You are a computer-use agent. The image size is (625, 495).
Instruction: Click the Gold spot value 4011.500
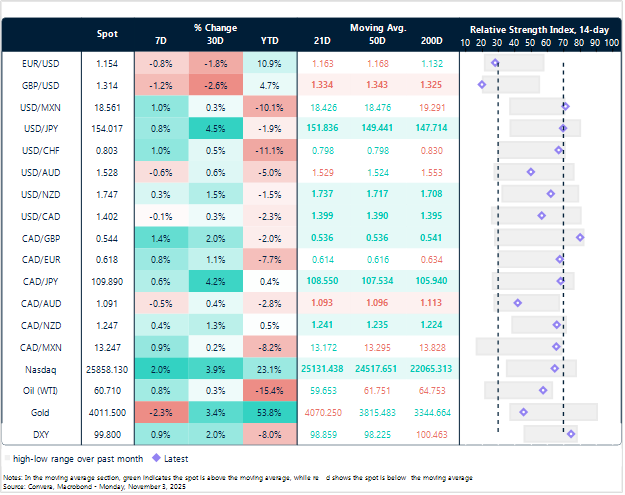click(x=106, y=411)
